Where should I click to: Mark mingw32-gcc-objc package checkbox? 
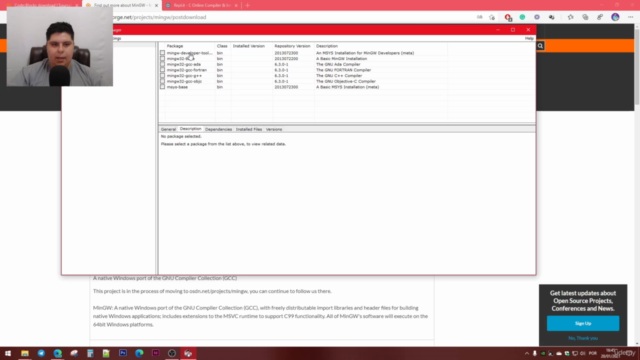coord(162,82)
